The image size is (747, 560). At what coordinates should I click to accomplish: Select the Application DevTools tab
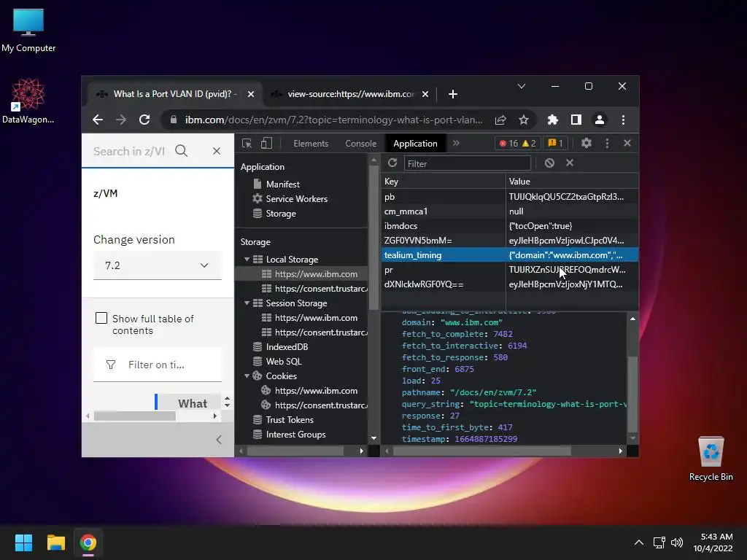pyautogui.click(x=415, y=144)
